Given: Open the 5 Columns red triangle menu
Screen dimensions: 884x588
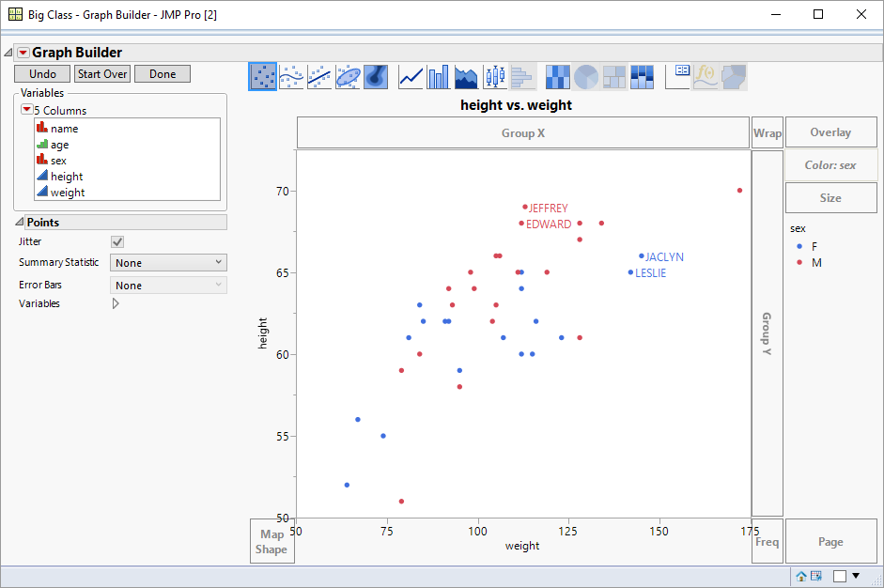Looking at the screenshot, I should 26,109.
